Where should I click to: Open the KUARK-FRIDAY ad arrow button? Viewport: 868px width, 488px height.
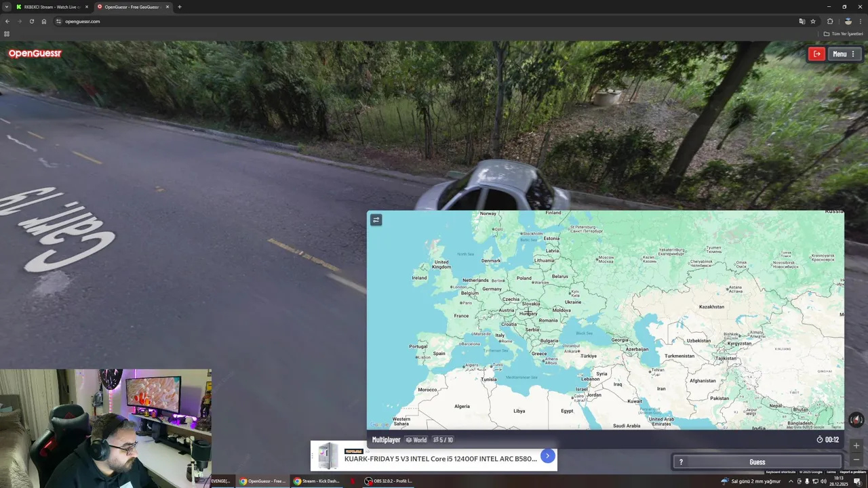[x=547, y=456]
